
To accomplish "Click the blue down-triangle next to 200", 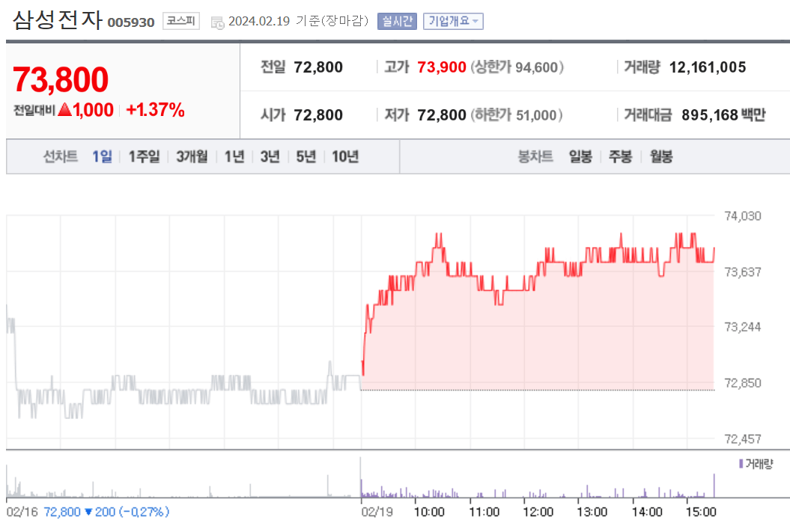I will pos(88,512).
